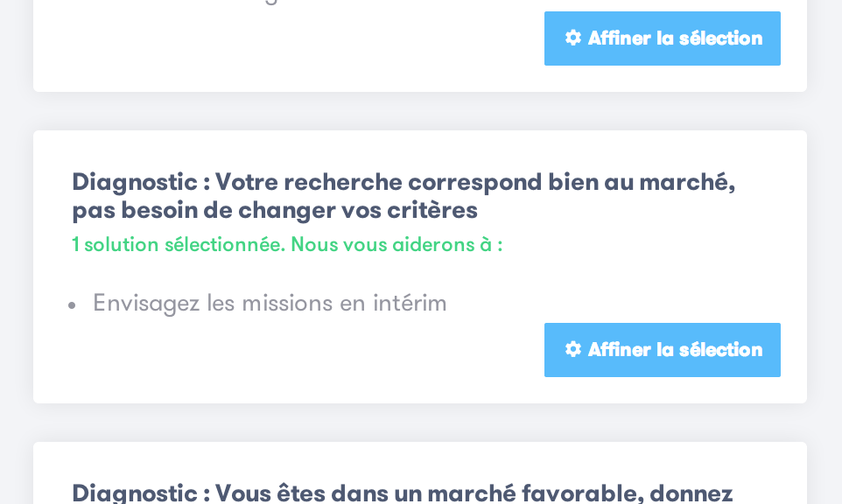This screenshot has width=842, height=504.
Task: Click the bullet point before "Envisagez les missions"
Action: tap(72, 305)
